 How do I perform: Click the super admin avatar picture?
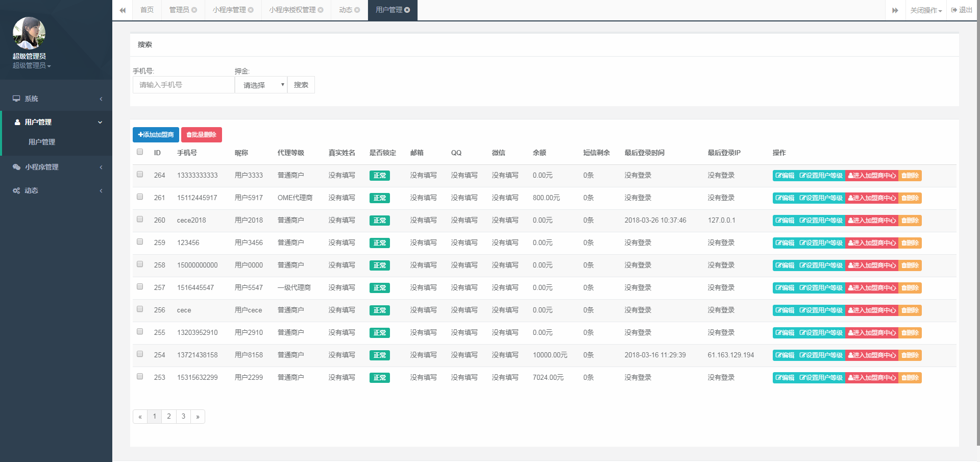[29, 33]
